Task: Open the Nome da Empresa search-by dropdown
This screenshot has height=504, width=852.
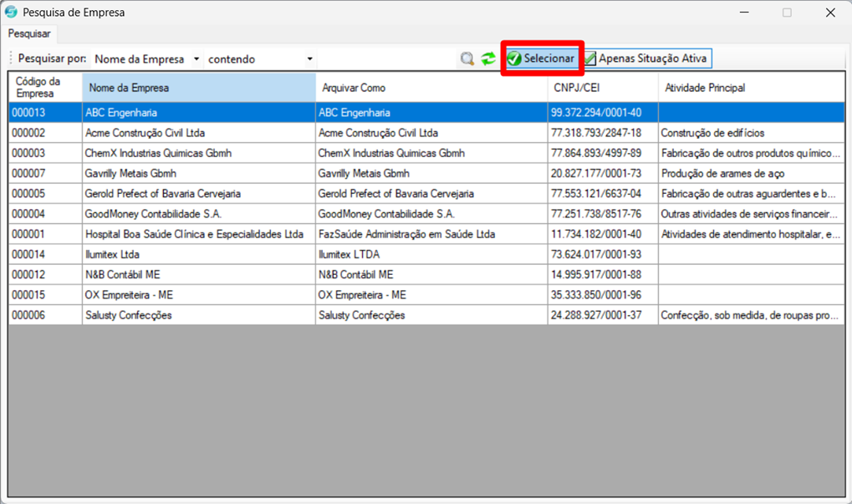Action: [146, 59]
